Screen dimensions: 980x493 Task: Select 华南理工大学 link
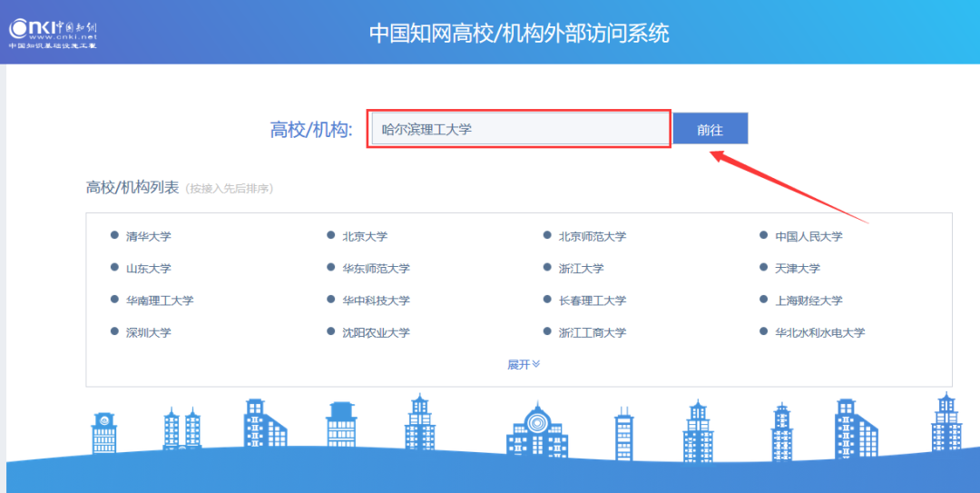160,301
